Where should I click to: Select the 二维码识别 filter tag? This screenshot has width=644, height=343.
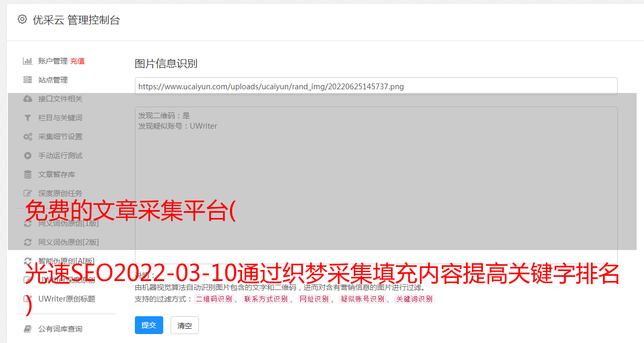coord(214,299)
